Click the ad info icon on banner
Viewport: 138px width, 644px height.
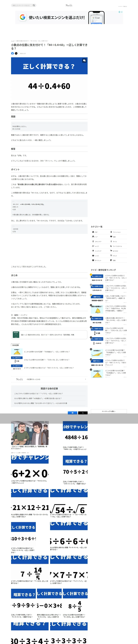[120, 12]
